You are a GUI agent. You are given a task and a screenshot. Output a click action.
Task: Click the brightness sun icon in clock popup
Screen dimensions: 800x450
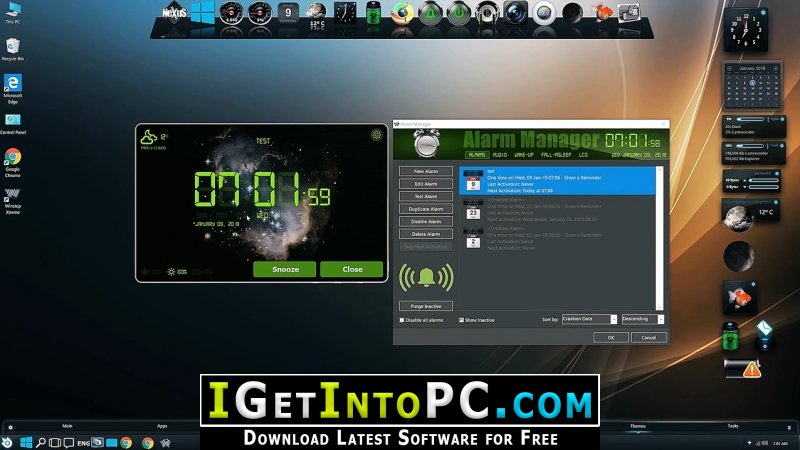pos(171,272)
